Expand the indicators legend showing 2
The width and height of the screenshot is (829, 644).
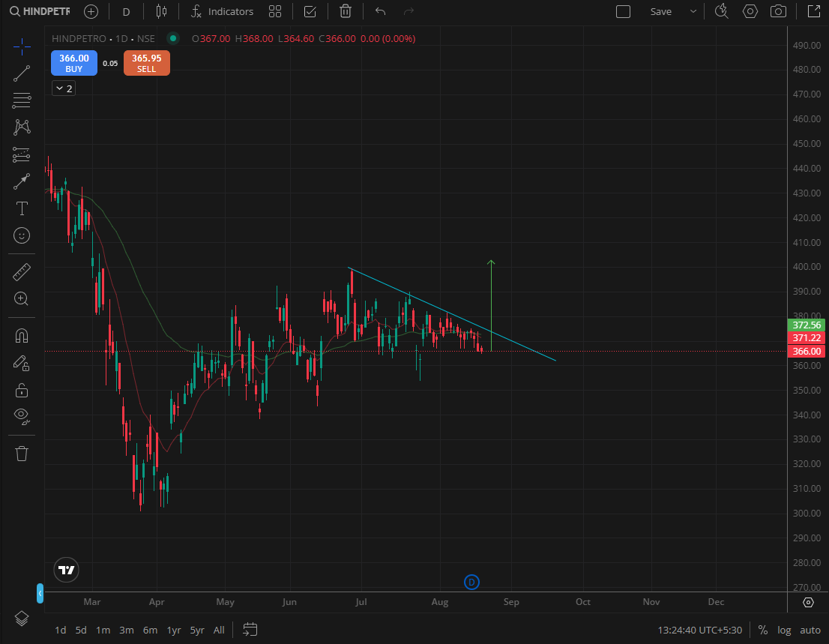point(64,88)
